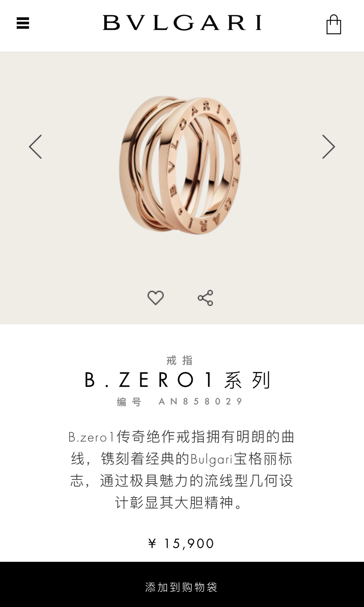Viewport: 364px width, 607px height.
Task: Click B.zero1 at the description start
Action: coord(91,437)
